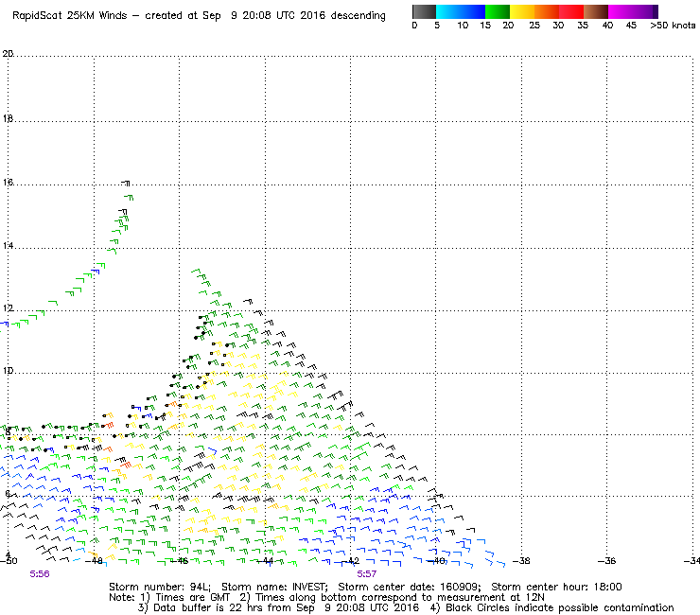700x615 pixels.
Task: Click the 'Storm center date: 160909' text
Action: 409,587
